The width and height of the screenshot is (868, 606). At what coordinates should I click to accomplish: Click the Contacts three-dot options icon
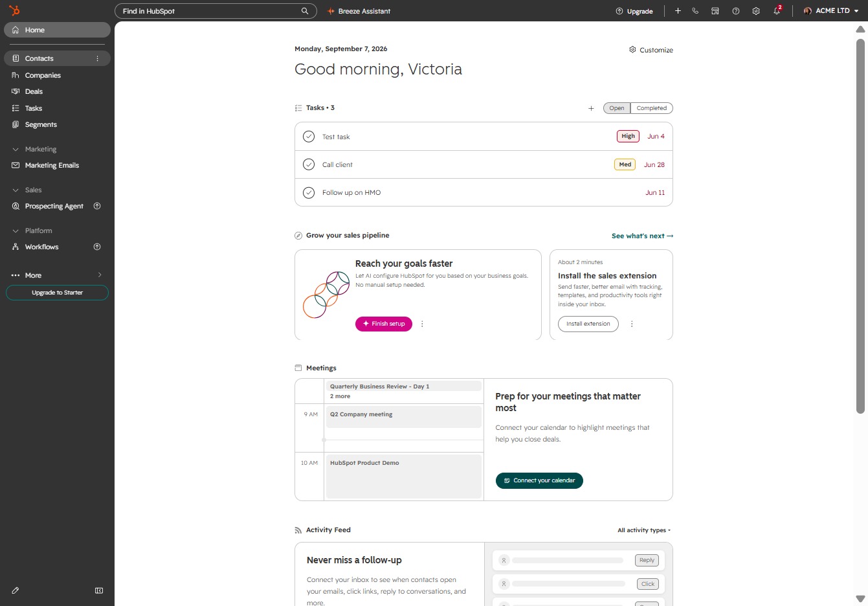tap(98, 58)
